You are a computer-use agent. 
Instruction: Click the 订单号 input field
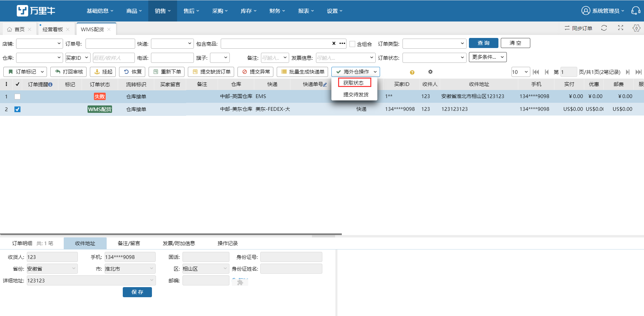pos(110,44)
